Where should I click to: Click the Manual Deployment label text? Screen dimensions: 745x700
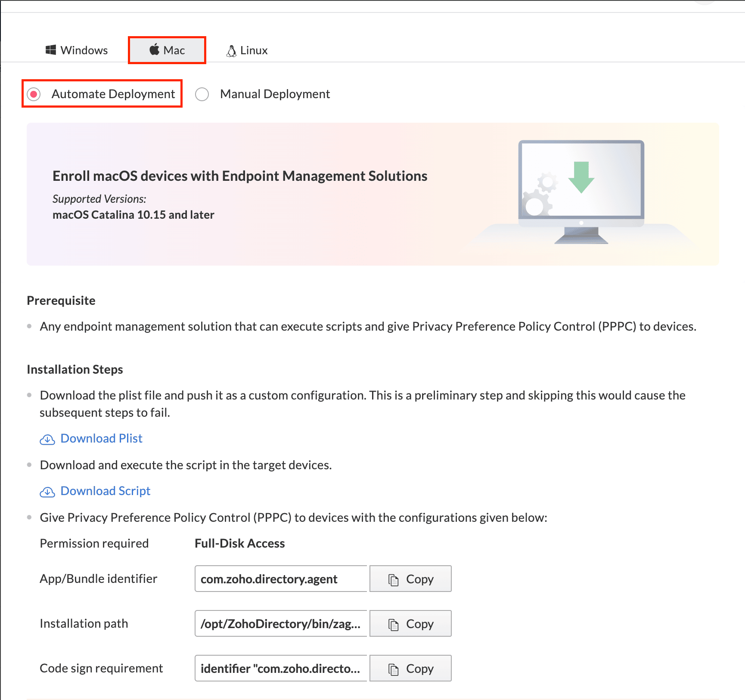coord(275,94)
